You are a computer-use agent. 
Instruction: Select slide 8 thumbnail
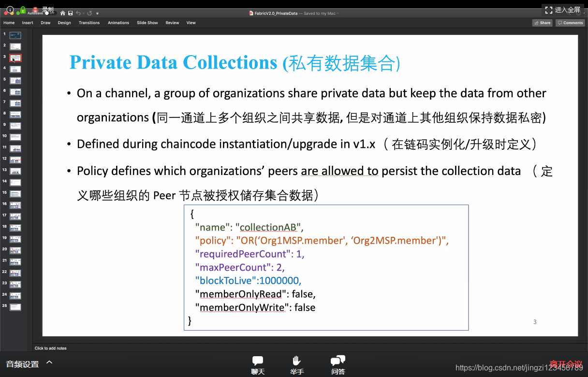(15, 115)
